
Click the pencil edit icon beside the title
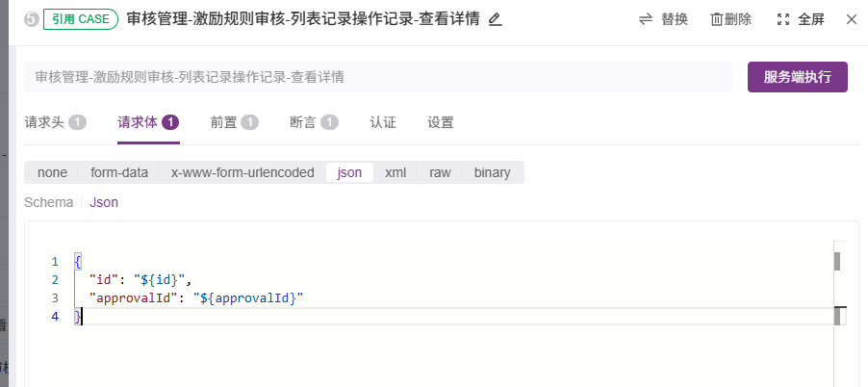pos(496,20)
